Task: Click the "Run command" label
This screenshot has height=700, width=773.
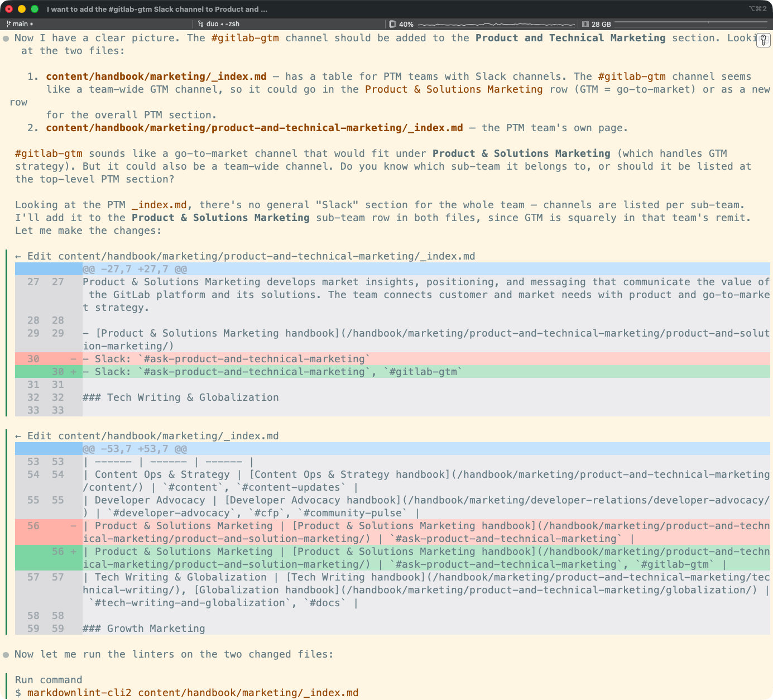Action: pos(49,680)
